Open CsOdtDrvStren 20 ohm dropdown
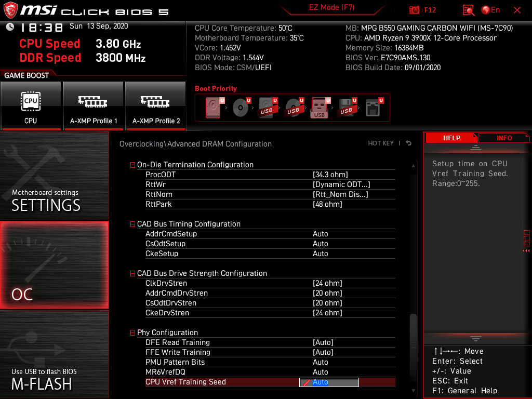Image resolution: width=532 pixels, height=399 pixels. (x=327, y=303)
